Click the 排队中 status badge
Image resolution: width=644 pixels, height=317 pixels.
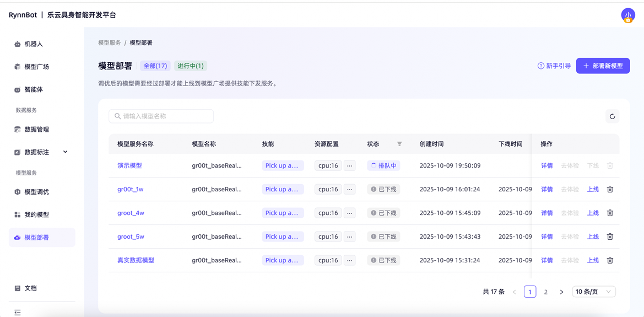click(x=383, y=166)
